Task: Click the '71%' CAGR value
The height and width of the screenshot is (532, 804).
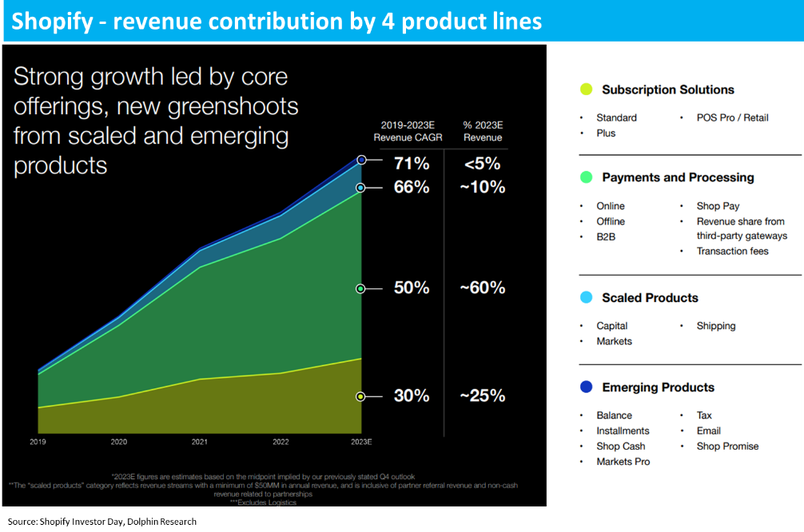Action: tap(412, 164)
